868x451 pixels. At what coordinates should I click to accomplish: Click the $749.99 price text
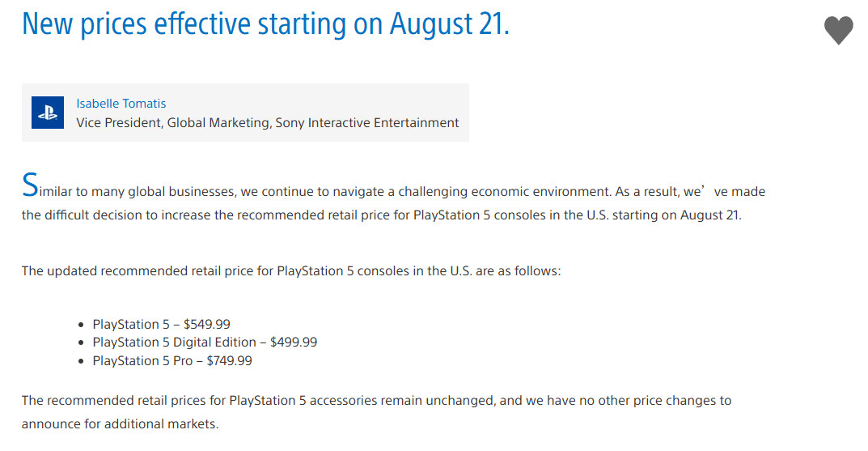point(229,360)
